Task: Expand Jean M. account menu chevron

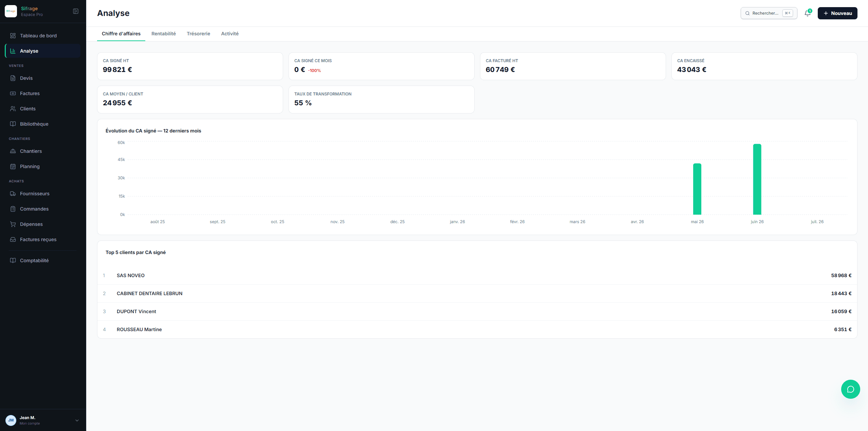Action: (x=77, y=420)
